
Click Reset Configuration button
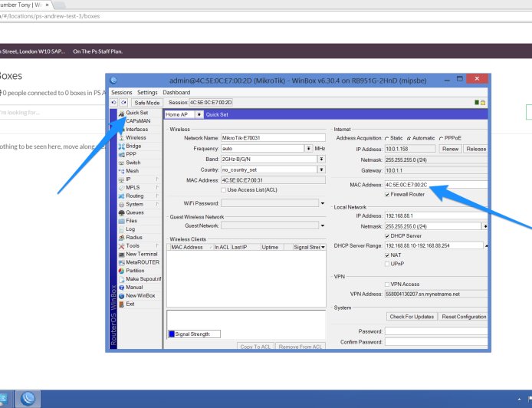(464, 317)
